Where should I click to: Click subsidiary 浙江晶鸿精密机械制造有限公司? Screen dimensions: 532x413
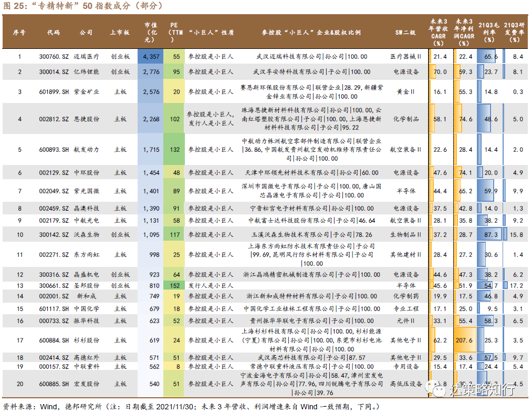pyautogui.click(x=289, y=274)
